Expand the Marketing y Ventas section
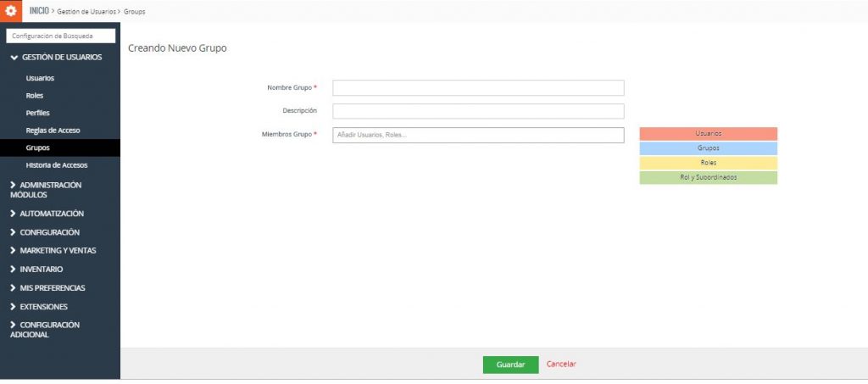The width and height of the screenshot is (868, 384). (58, 251)
